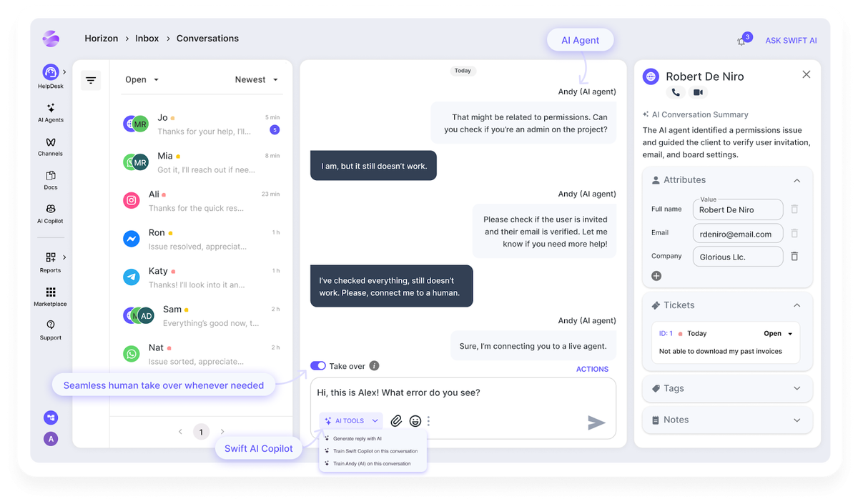Click the Email attribute input field
The height and width of the screenshot is (504, 858).
point(737,234)
